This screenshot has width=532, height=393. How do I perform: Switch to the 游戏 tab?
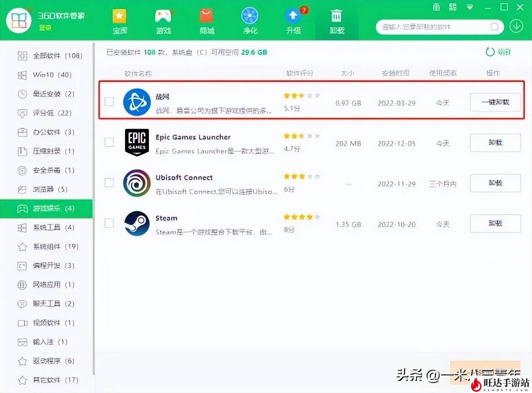tap(163, 21)
